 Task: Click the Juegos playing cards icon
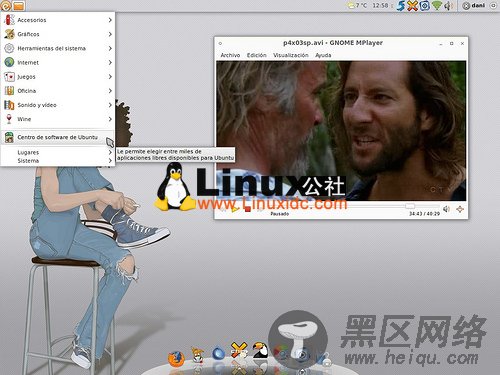(9, 77)
